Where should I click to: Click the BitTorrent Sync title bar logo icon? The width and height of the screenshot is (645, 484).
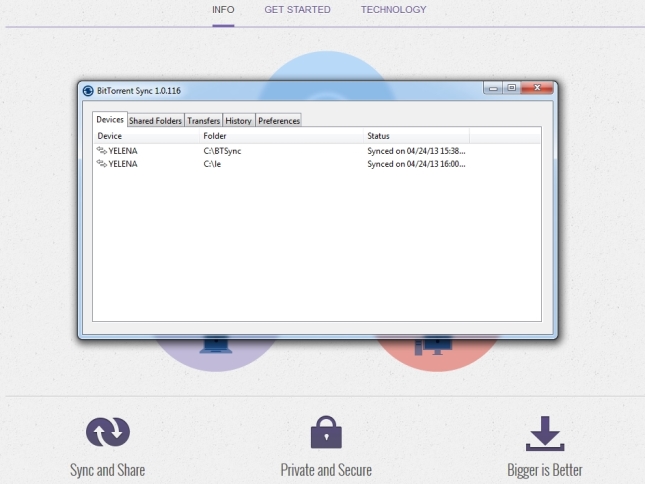[x=88, y=90]
